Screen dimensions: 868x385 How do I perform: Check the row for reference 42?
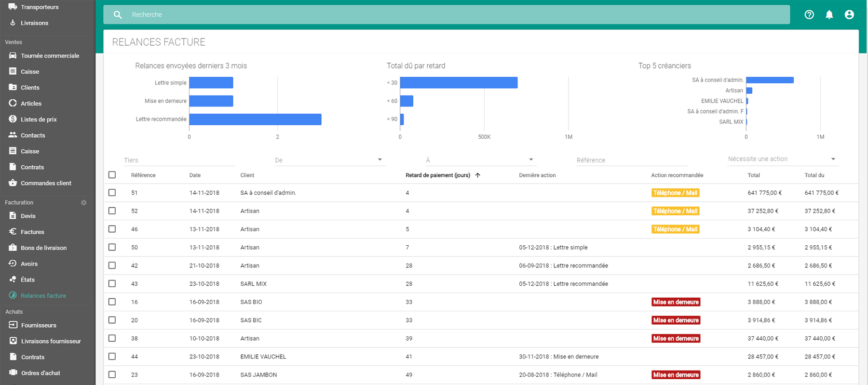112,265
